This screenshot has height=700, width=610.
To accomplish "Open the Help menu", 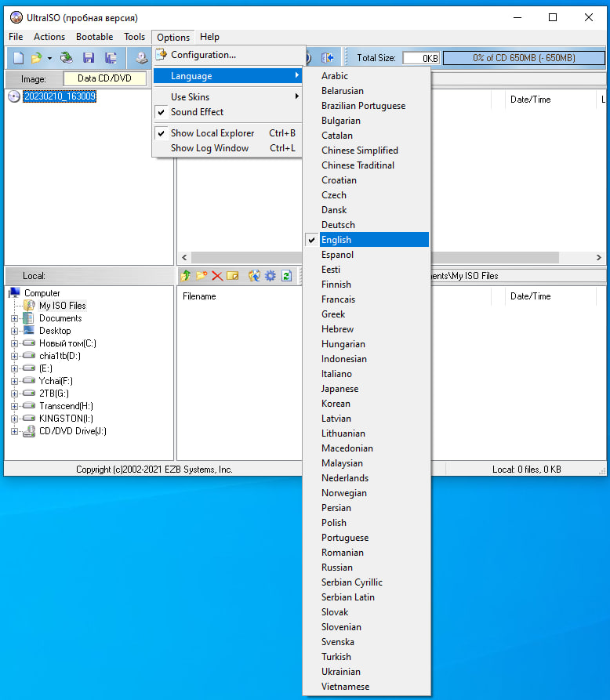I will [209, 37].
